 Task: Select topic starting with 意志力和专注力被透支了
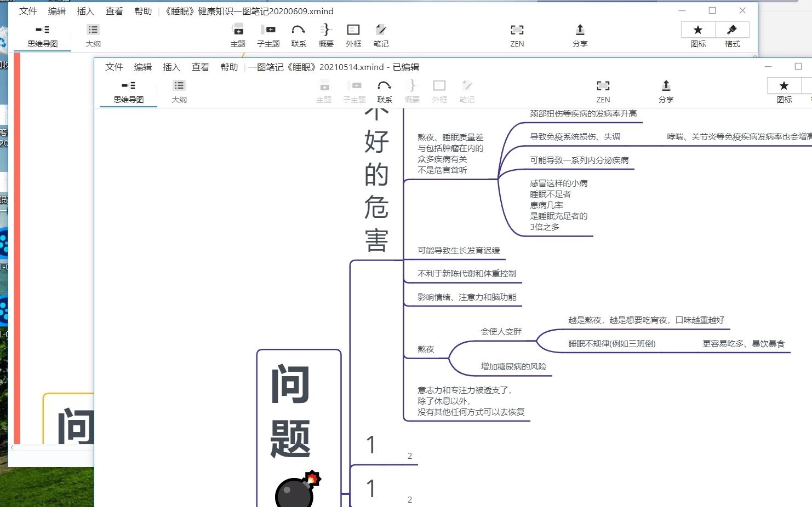[x=471, y=401]
